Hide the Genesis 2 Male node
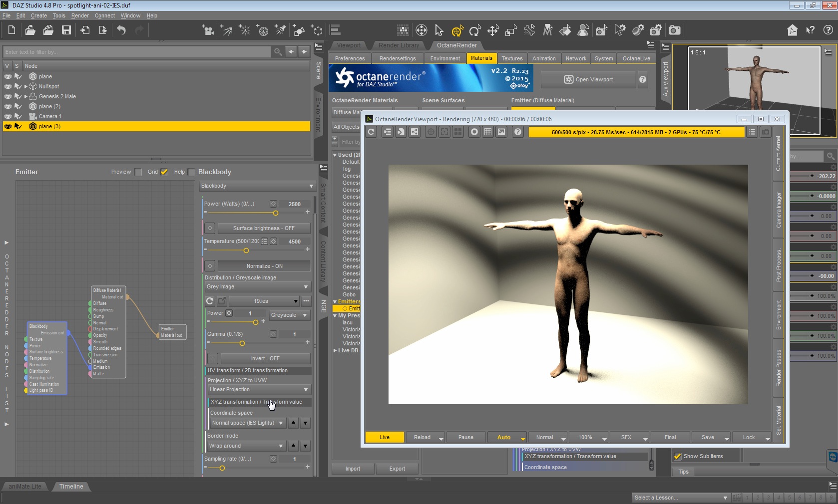This screenshot has height=504, width=838. (x=7, y=96)
